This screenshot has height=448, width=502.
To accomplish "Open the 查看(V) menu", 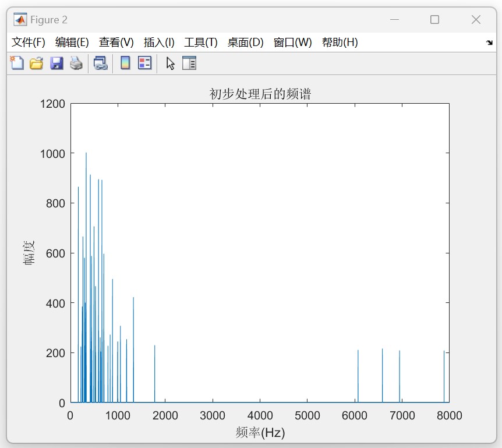I will pyautogui.click(x=116, y=43).
